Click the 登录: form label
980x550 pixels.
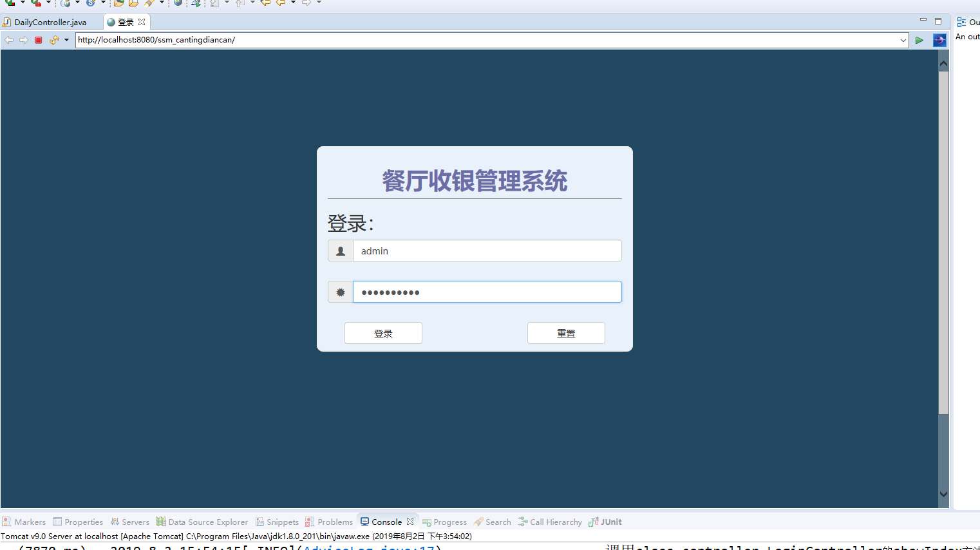tap(351, 223)
